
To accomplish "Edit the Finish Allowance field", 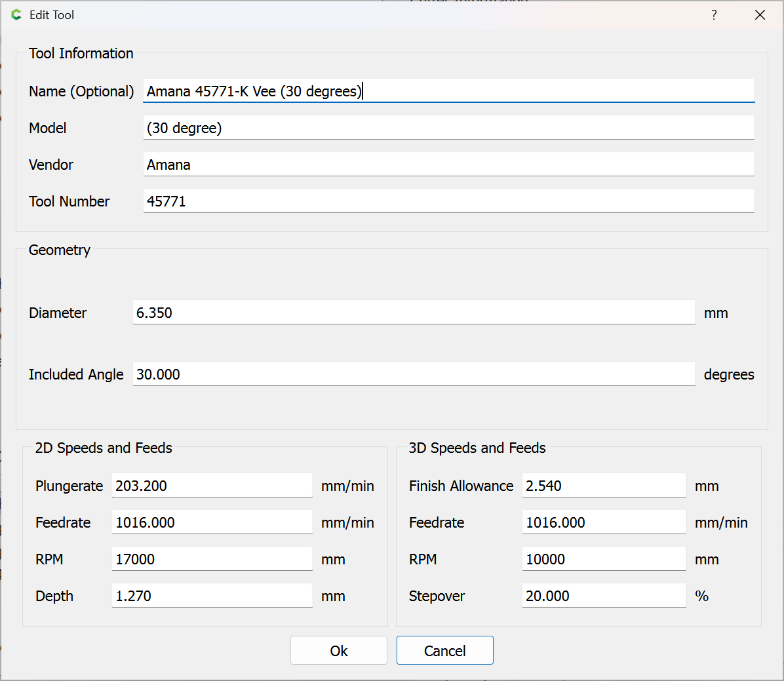I will [x=604, y=486].
